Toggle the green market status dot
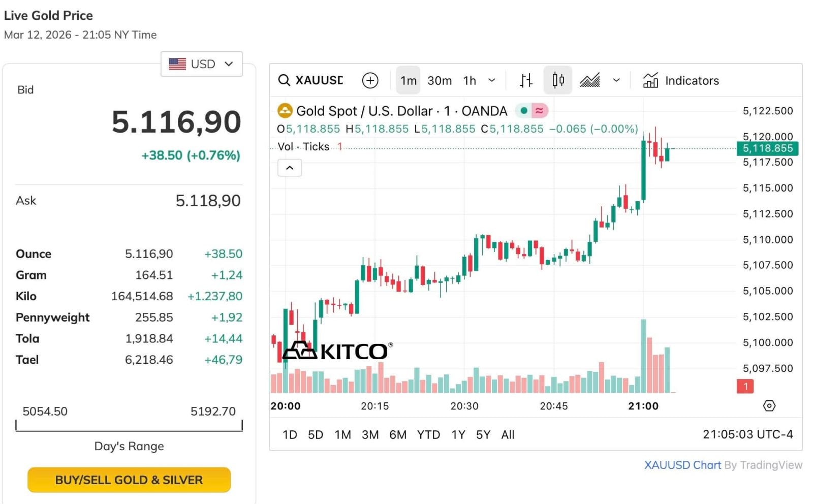 pyautogui.click(x=523, y=110)
